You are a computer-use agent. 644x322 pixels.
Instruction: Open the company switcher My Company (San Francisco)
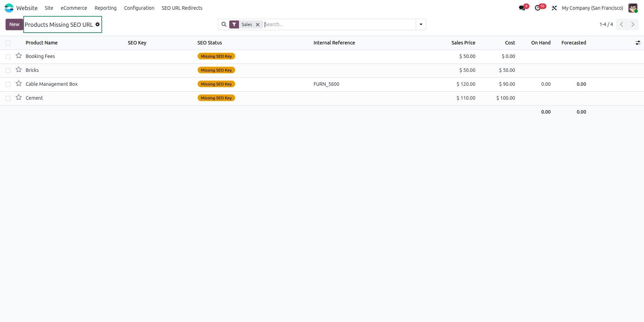pyautogui.click(x=592, y=8)
